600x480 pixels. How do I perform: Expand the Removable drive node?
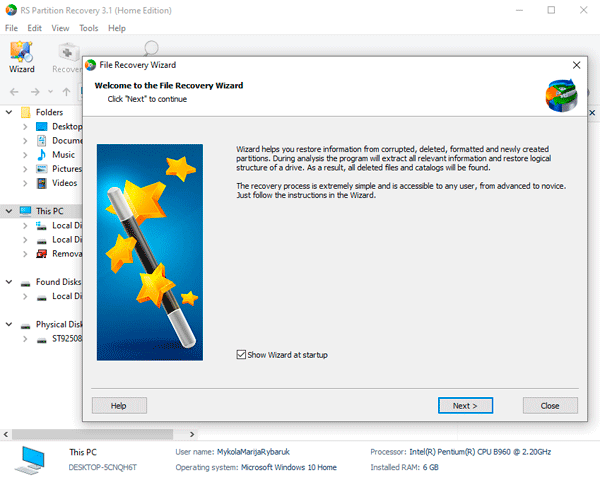(25, 254)
